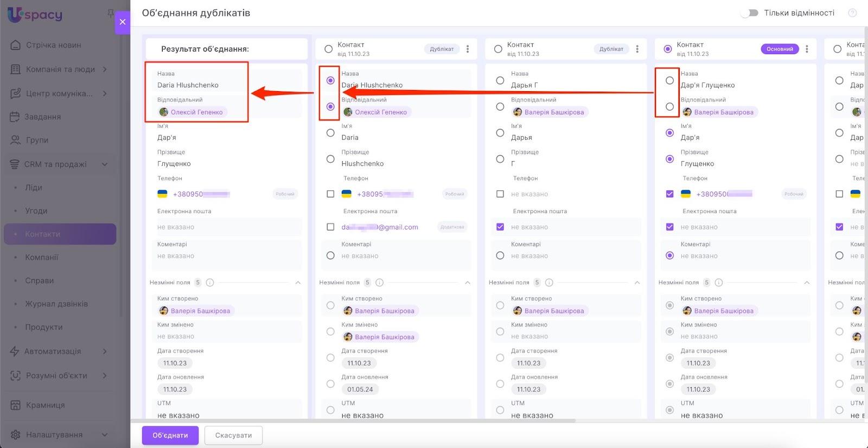868x448 pixels.
Task: Click the Скасувати button
Action: 233,436
